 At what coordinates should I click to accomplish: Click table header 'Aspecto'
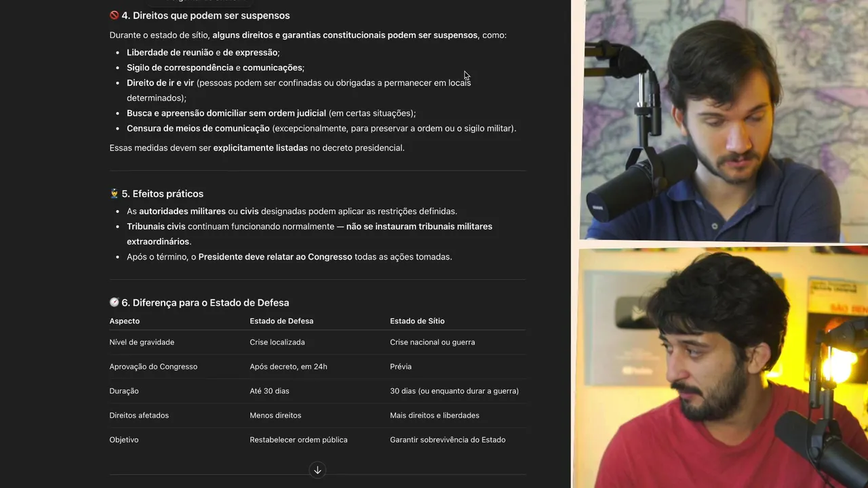[x=125, y=321]
